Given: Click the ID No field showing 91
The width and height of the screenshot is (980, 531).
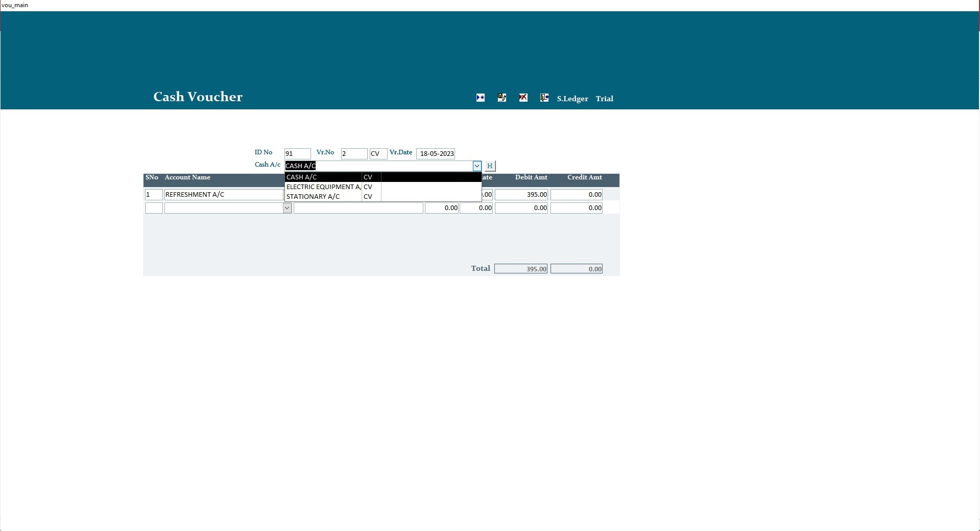Looking at the screenshot, I should pos(298,154).
